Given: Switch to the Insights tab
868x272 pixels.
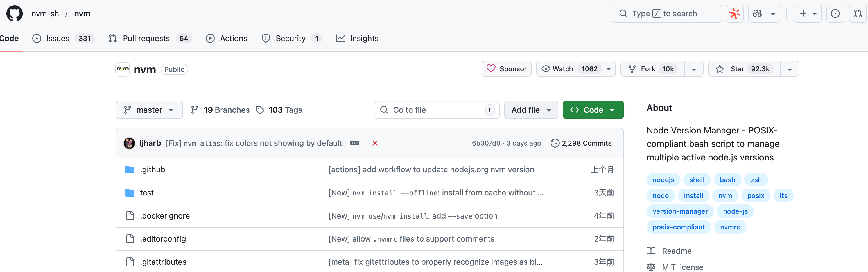Looking at the screenshot, I should click(357, 39).
